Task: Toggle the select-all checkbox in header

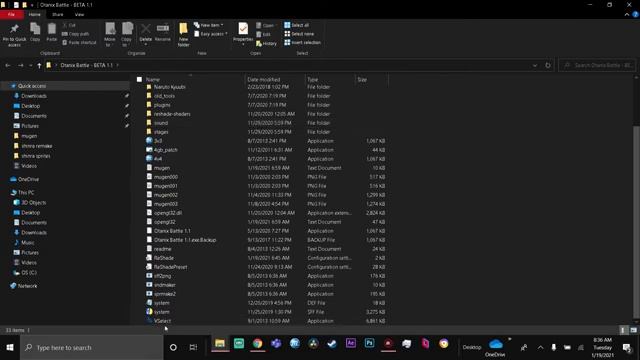Action: pos(139,80)
